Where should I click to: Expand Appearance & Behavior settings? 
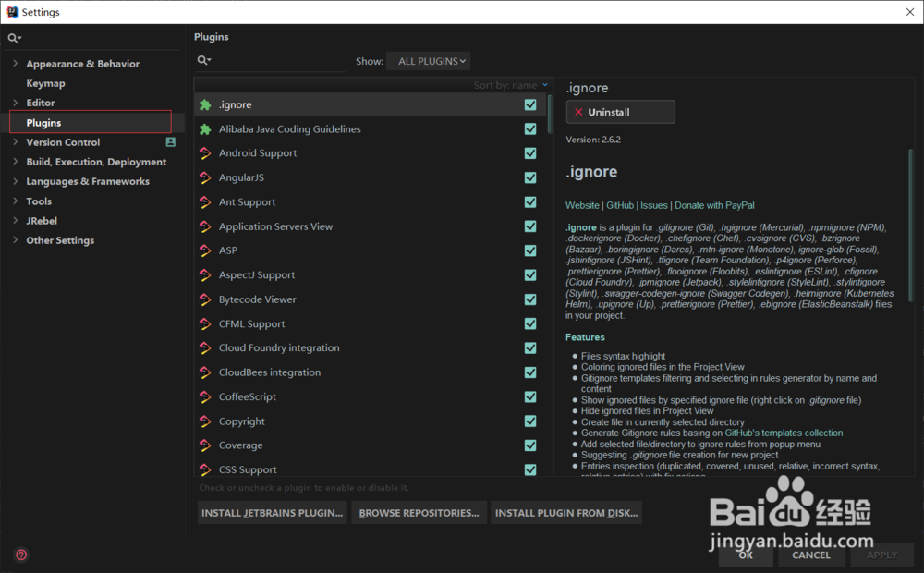click(16, 63)
